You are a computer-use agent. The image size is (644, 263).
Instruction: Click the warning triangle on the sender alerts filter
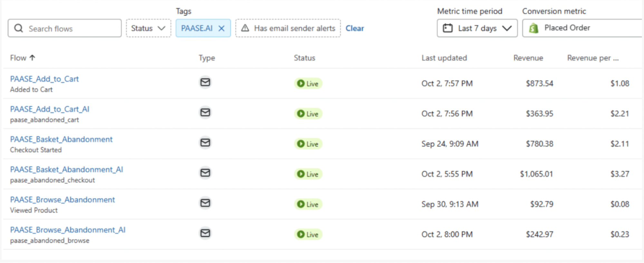click(x=246, y=28)
